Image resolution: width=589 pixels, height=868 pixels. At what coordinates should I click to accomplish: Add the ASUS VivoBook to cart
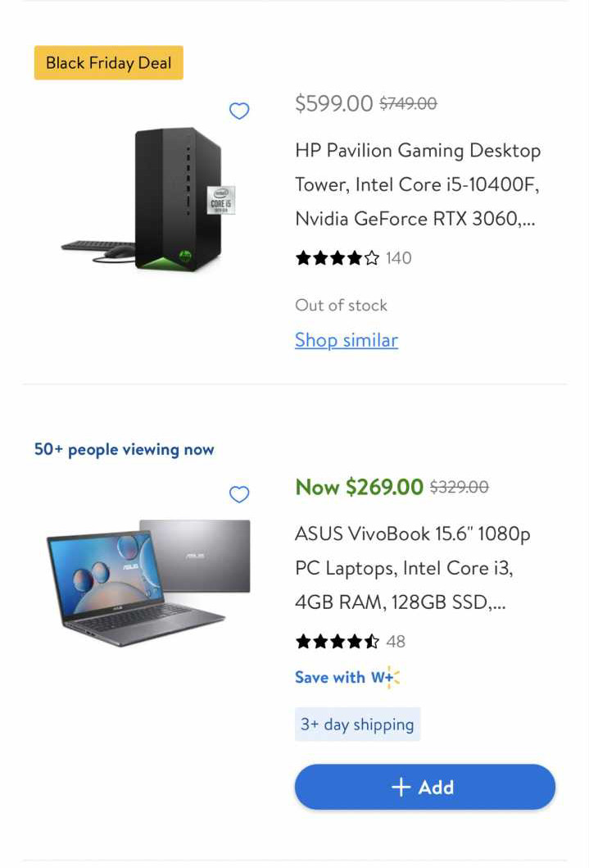[424, 787]
